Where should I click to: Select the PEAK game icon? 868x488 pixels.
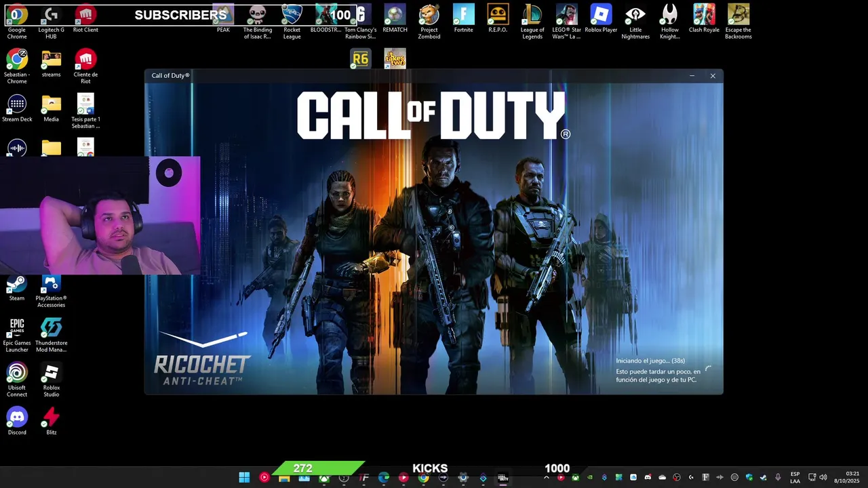(223, 18)
